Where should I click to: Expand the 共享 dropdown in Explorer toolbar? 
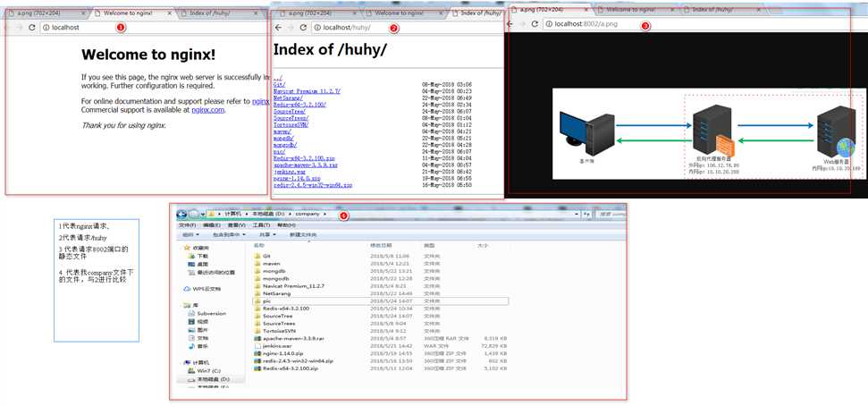click(x=267, y=235)
